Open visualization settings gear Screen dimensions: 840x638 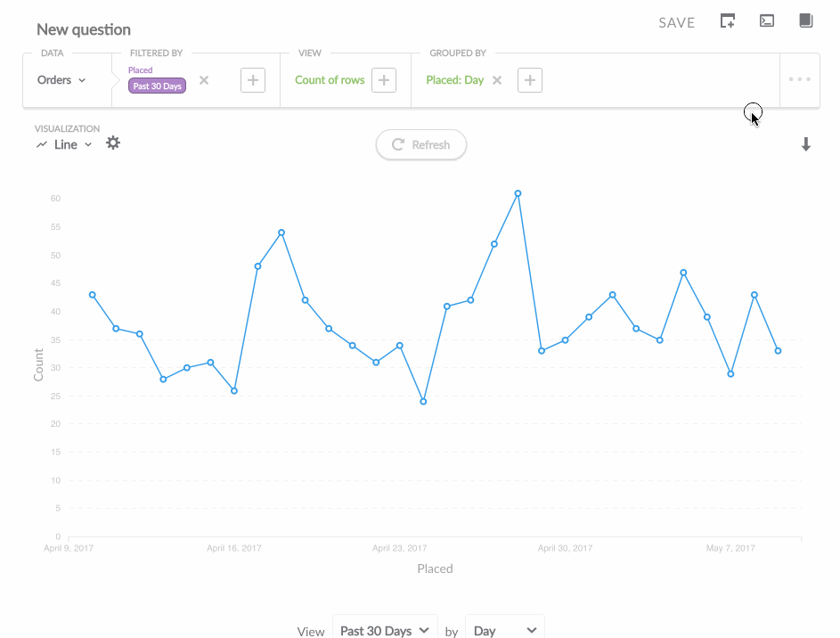(x=113, y=143)
